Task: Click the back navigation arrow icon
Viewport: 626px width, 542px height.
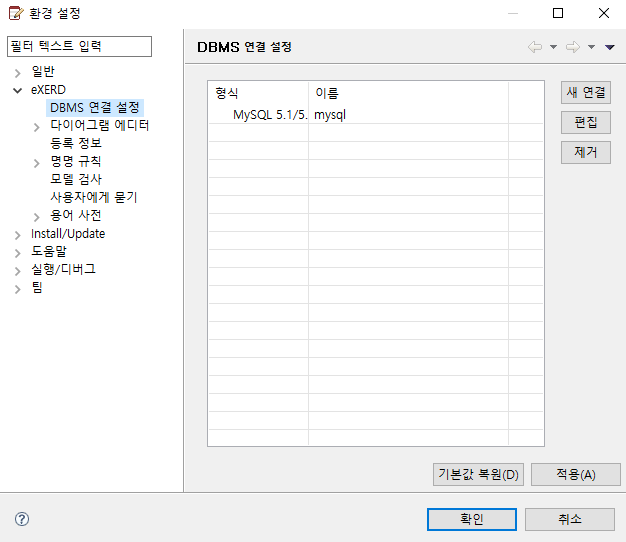Action: click(535, 47)
